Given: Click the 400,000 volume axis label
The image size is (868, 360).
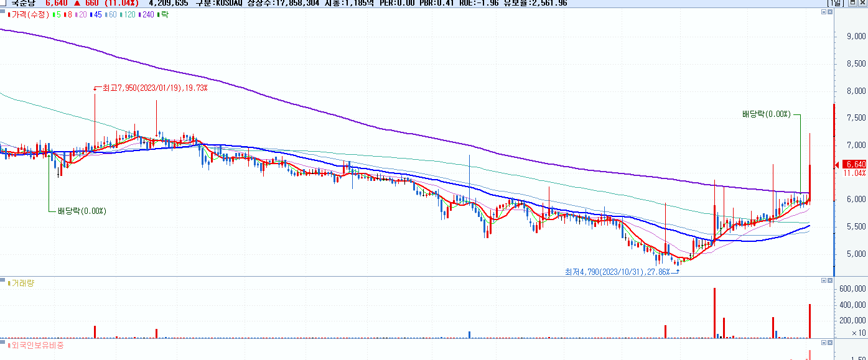Looking at the screenshot, I should (x=853, y=305).
